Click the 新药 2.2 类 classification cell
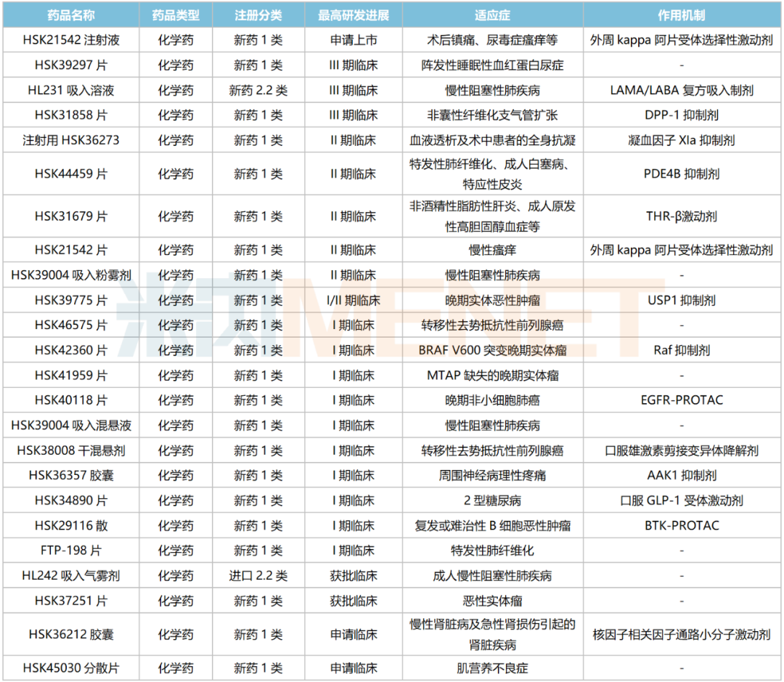The height and width of the screenshot is (682, 784). [x=258, y=90]
